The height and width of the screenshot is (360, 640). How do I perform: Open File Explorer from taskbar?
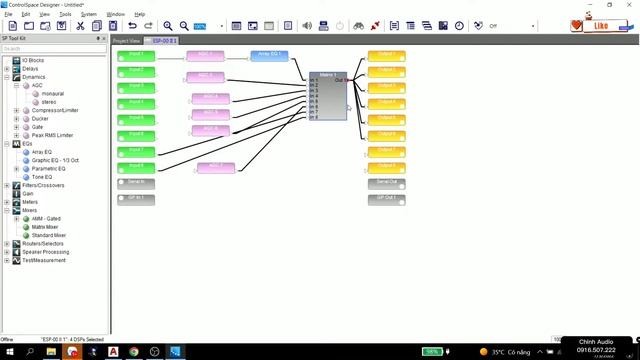click(x=51, y=351)
